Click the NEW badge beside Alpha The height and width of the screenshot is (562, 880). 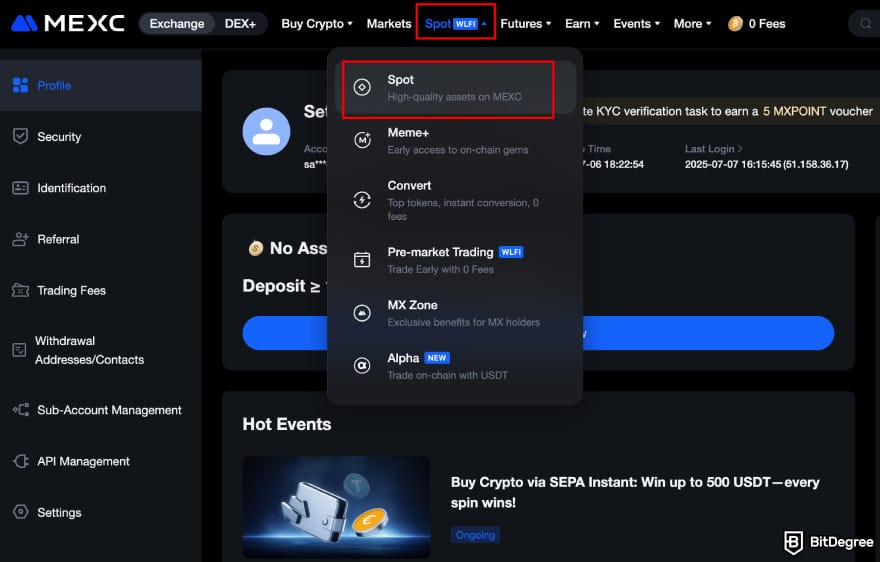point(437,358)
